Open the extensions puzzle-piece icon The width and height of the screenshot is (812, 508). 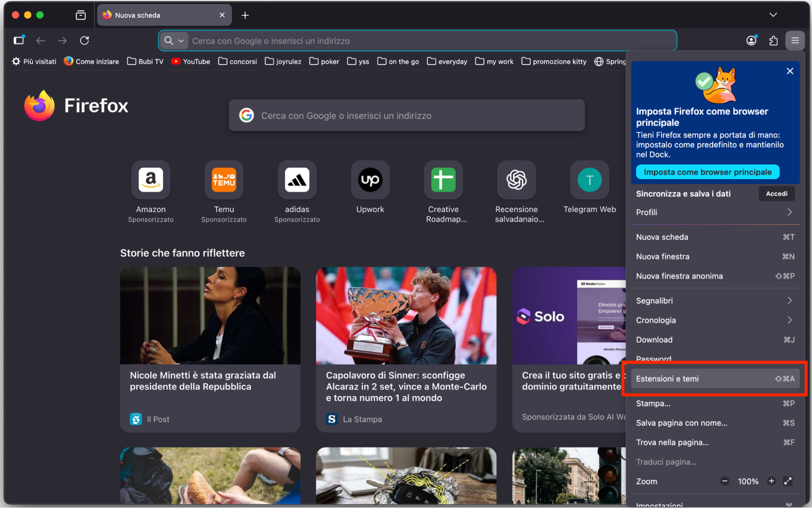(773, 41)
